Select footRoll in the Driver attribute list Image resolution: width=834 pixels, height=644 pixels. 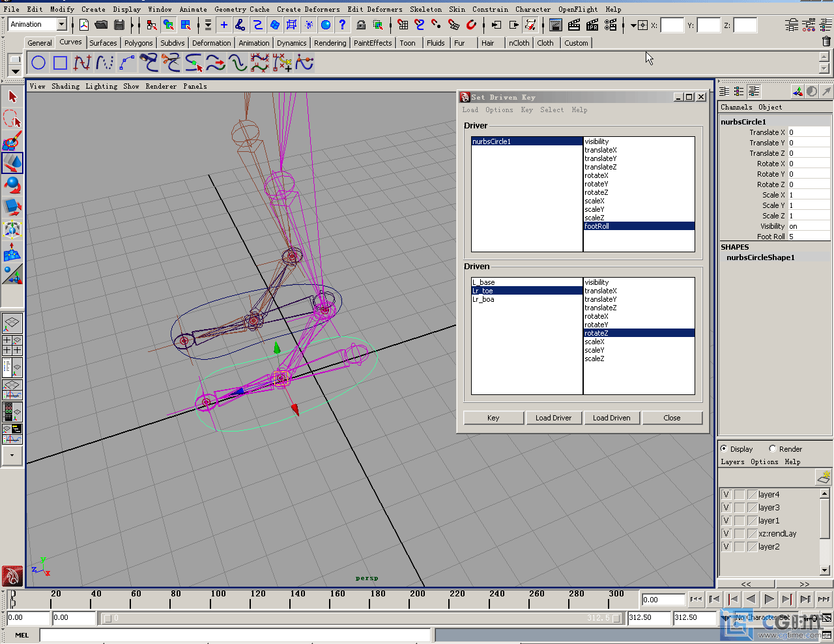pyautogui.click(x=639, y=226)
